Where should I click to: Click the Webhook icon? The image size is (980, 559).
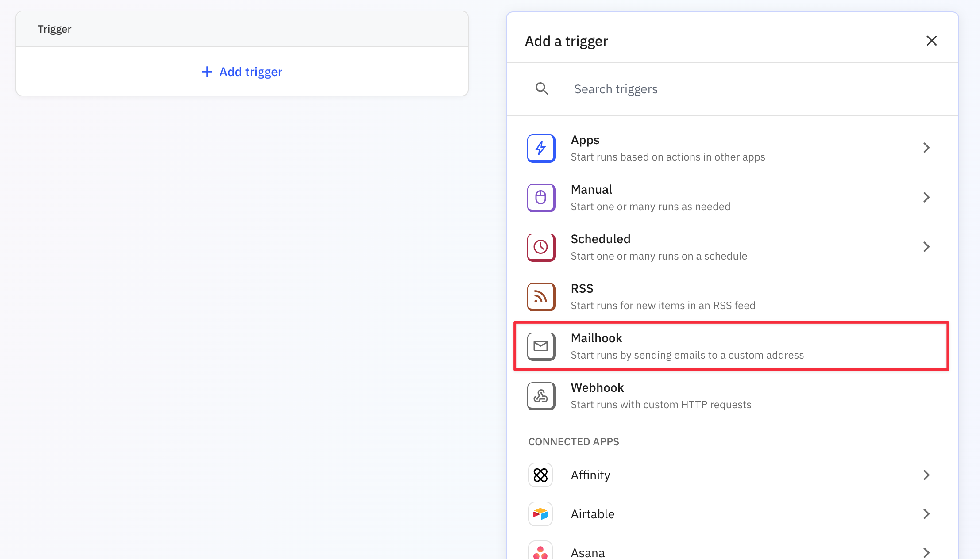[x=541, y=396]
